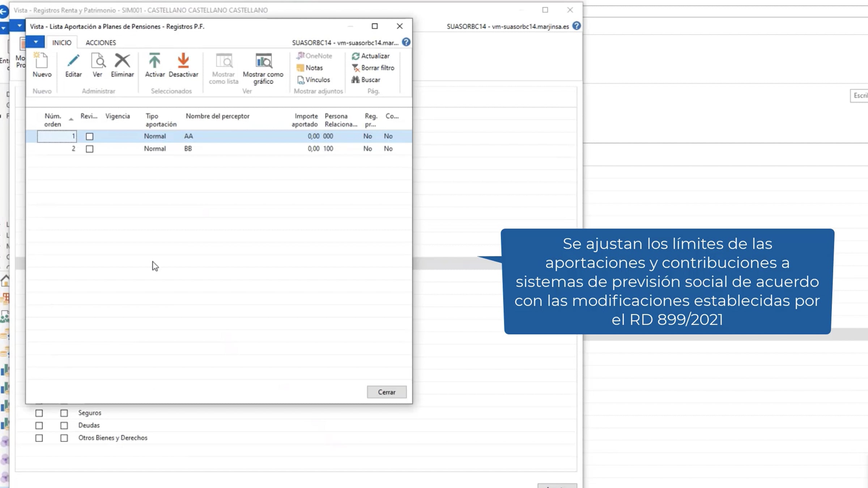Click Buscar binoculars icon
This screenshot has height=488, width=868.
(x=355, y=80)
